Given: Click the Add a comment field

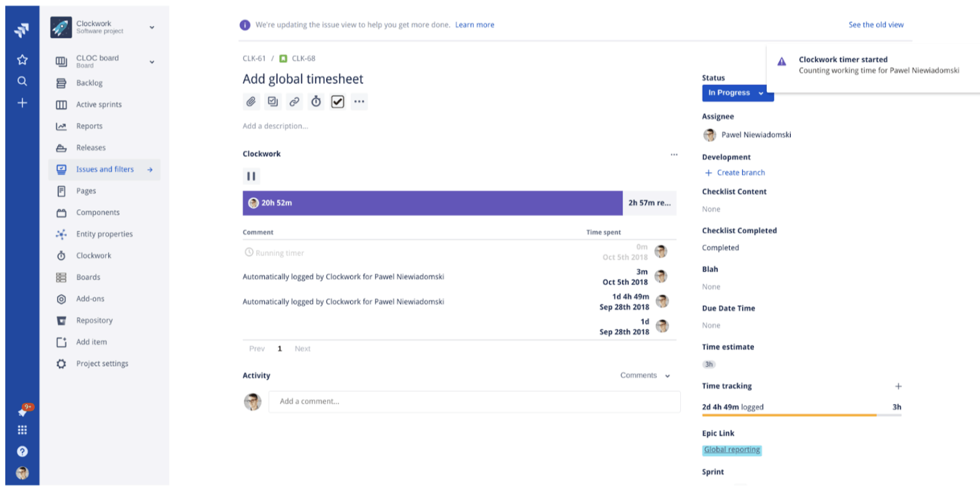Looking at the screenshot, I should point(475,402).
